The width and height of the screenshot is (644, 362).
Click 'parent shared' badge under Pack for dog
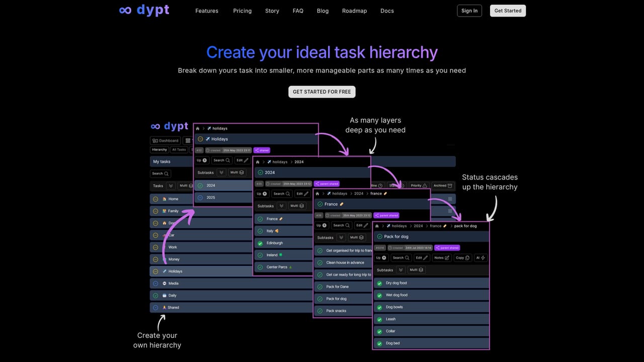point(448,248)
